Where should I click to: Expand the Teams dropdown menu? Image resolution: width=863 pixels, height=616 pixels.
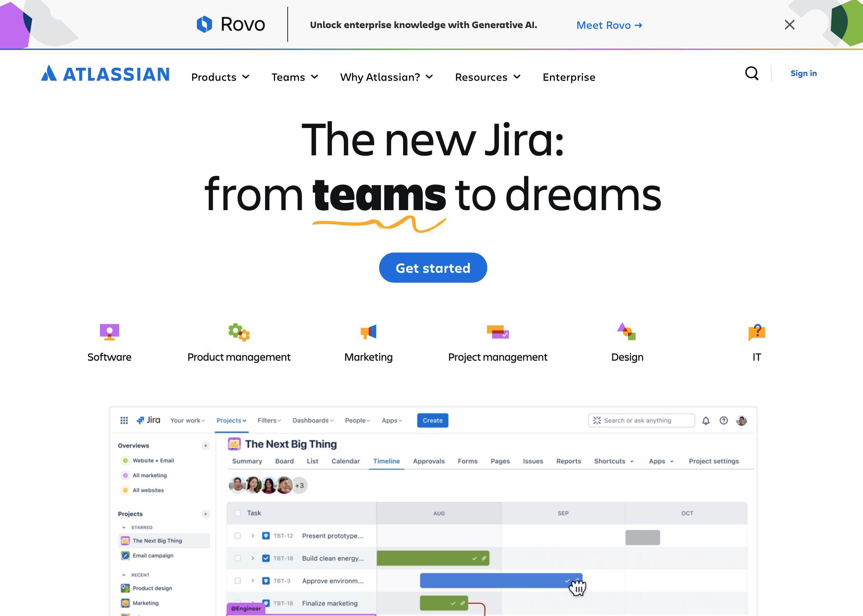pyautogui.click(x=294, y=77)
